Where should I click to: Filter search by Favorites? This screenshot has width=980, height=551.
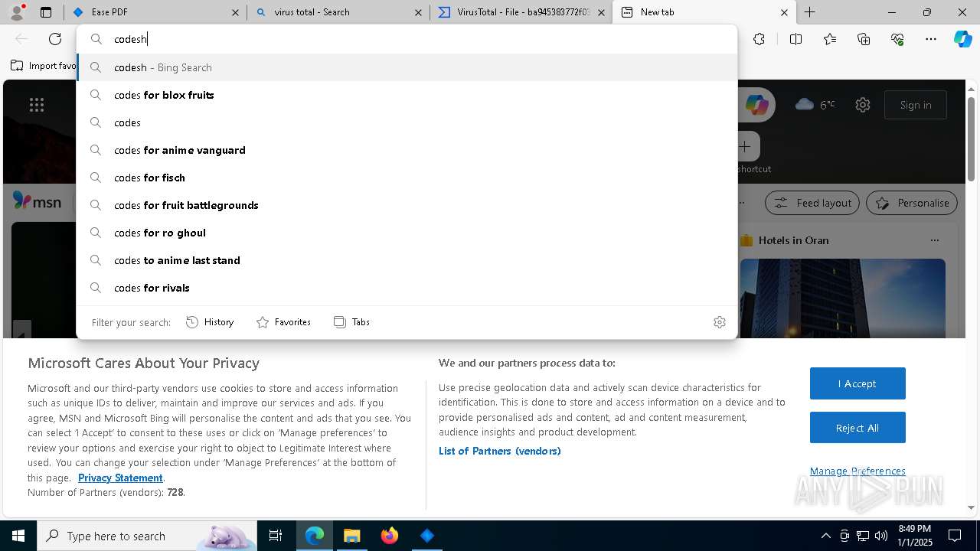pos(283,322)
